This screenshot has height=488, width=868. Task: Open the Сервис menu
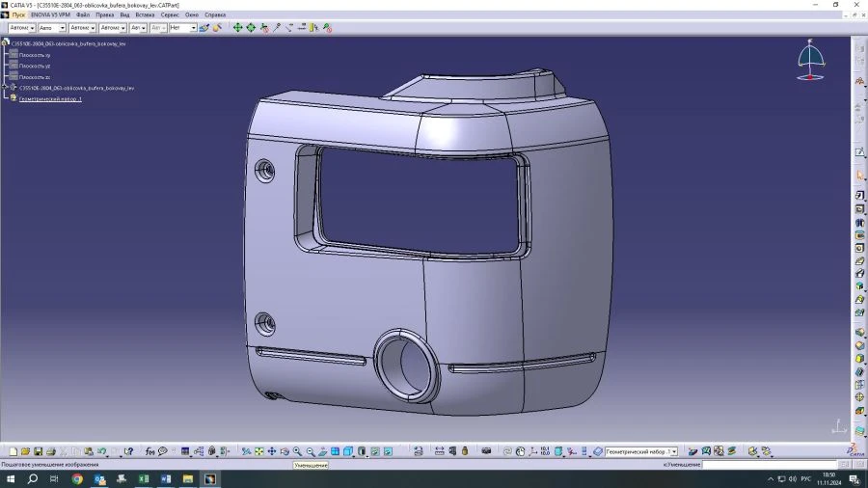(x=170, y=15)
